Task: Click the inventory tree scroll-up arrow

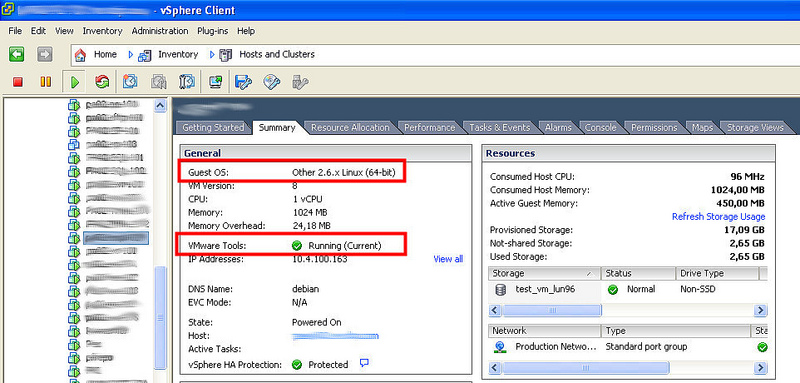Action: click(x=160, y=106)
